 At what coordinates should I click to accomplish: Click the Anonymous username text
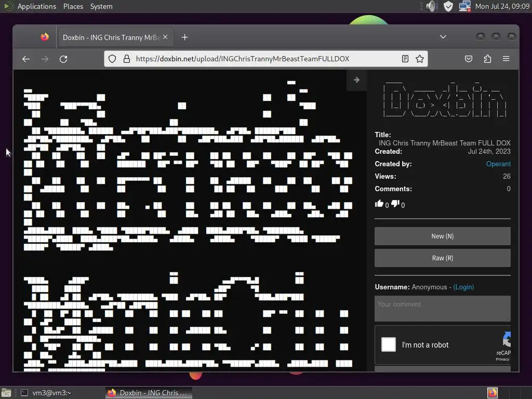tap(429, 287)
